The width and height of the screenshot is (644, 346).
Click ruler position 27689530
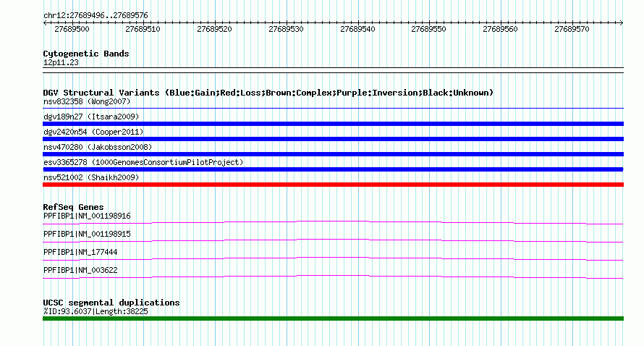(x=286, y=29)
